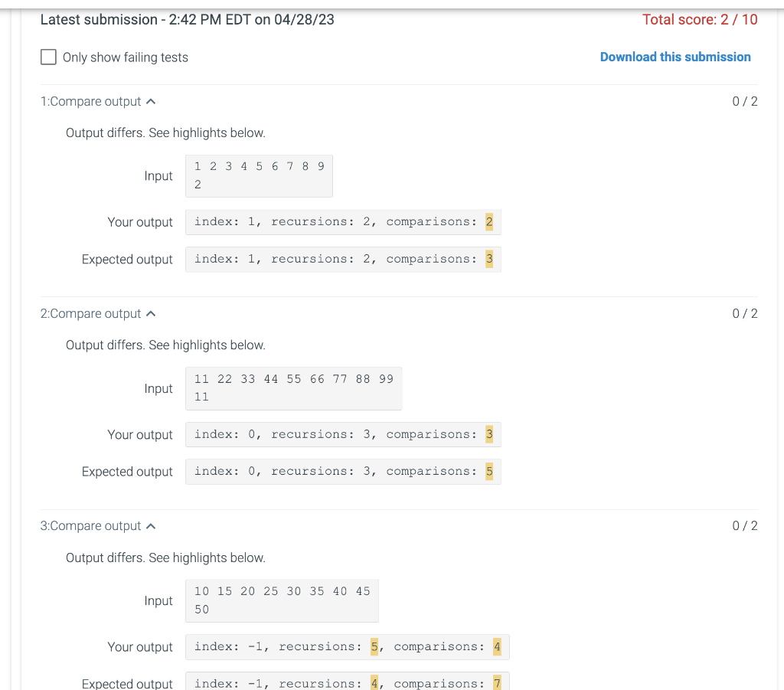Click test 1's 0 / 2 score
The height and width of the screenshot is (690, 784).
(744, 100)
